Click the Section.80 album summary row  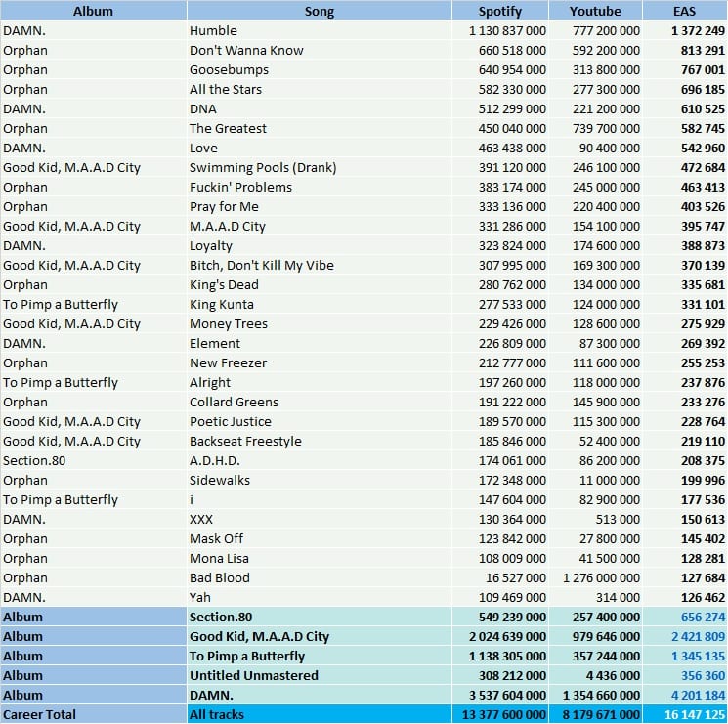pos(364,617)
